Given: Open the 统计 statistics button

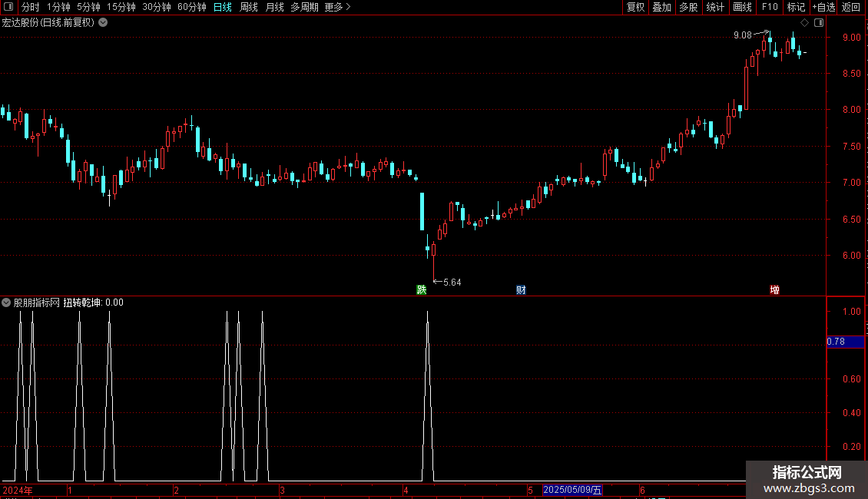Looking at the screenshot, I should coord(715,7).
